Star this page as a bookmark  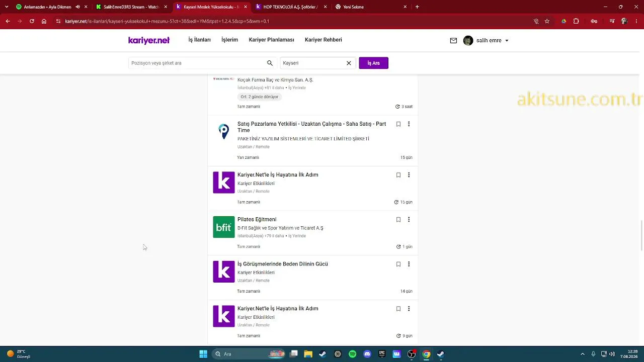pyautogui.click(x=547, y=21)
